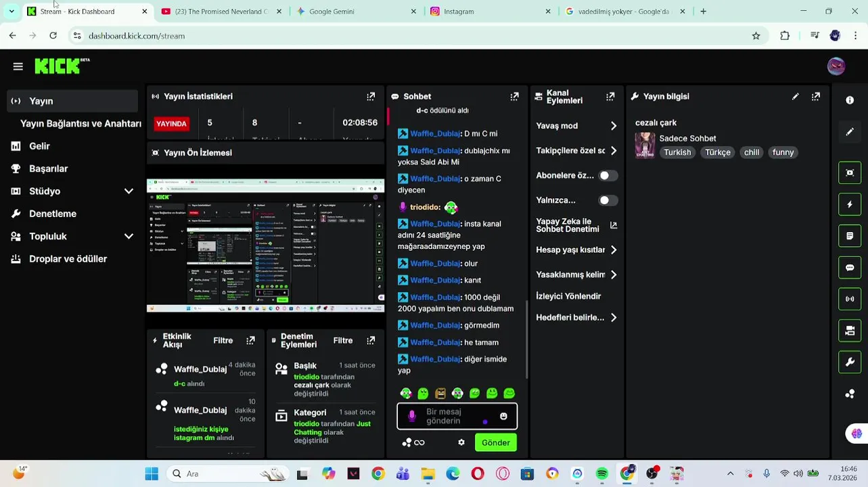Click the chat panel scrollbar
Viewport: 868px width, 487px height.
[x=526, y=338]
